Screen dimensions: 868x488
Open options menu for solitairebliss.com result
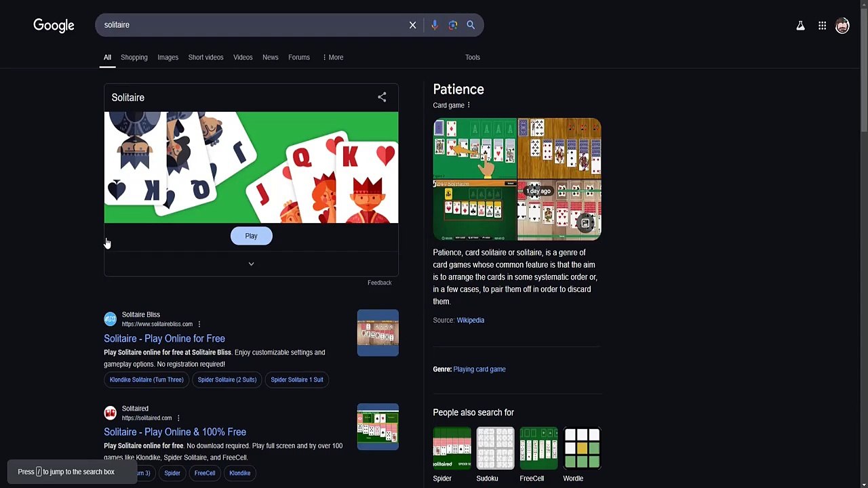tap(199, 324)
